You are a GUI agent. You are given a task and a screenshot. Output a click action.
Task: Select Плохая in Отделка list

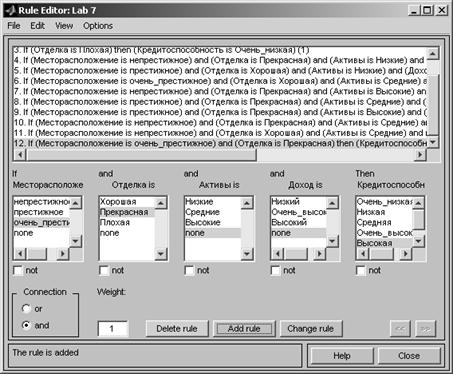(x=127, y=222)
